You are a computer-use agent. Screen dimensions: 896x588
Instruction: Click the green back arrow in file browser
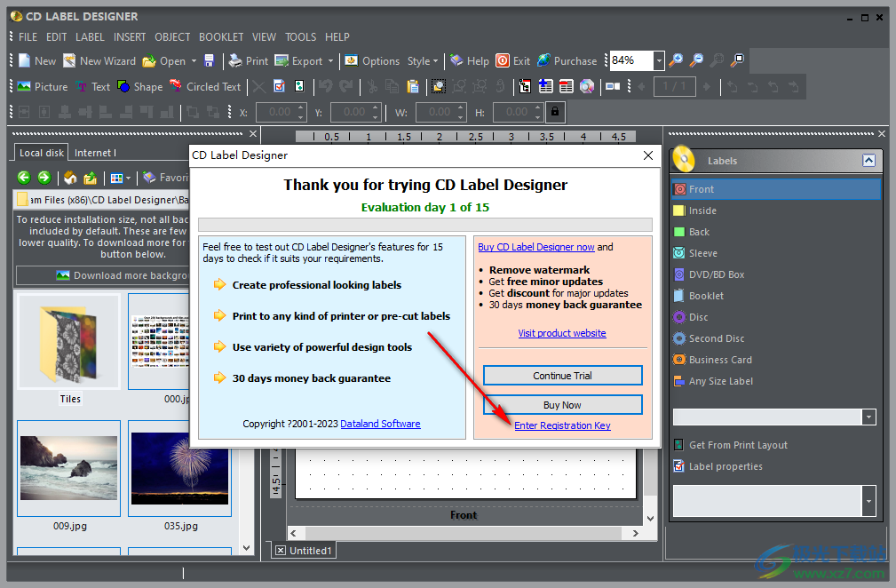pyautogui.click(x=24, y=178)
